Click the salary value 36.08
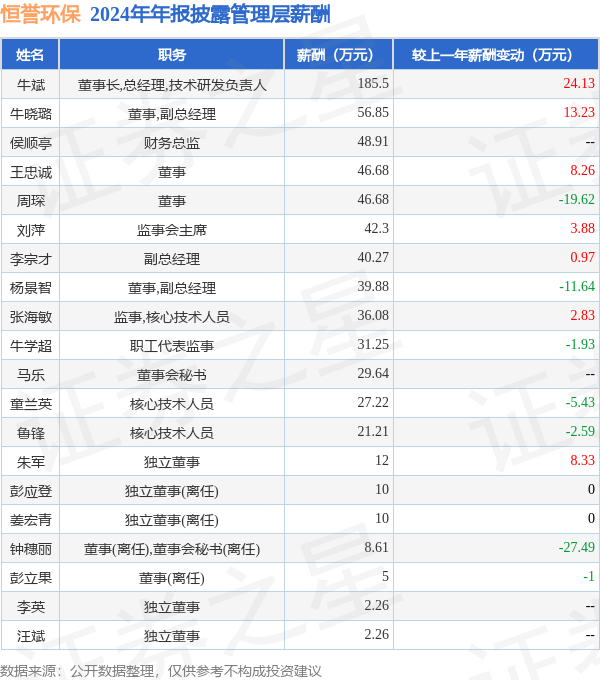The height and width of the screenshot is (680, 600). [x=373, y=316]
